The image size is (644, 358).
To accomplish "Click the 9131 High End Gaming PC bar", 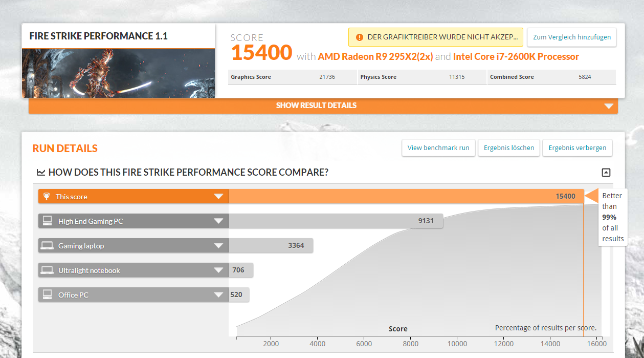I will pyautogui.click(x=336, y=221).
